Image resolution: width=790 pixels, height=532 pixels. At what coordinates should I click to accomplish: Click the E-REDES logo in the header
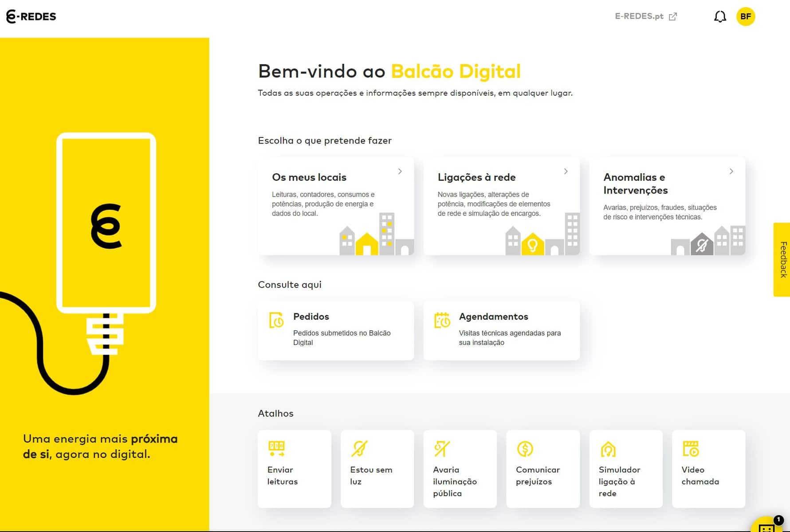[31, 16]
